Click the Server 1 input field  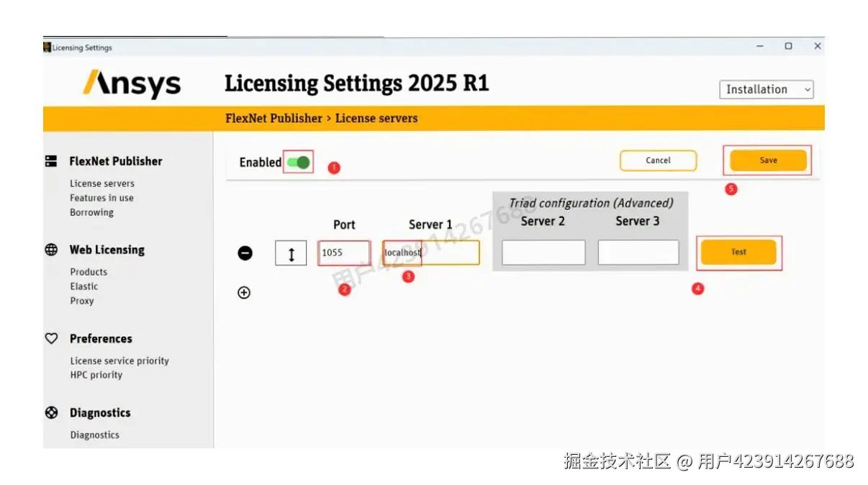tap(431, 253)
